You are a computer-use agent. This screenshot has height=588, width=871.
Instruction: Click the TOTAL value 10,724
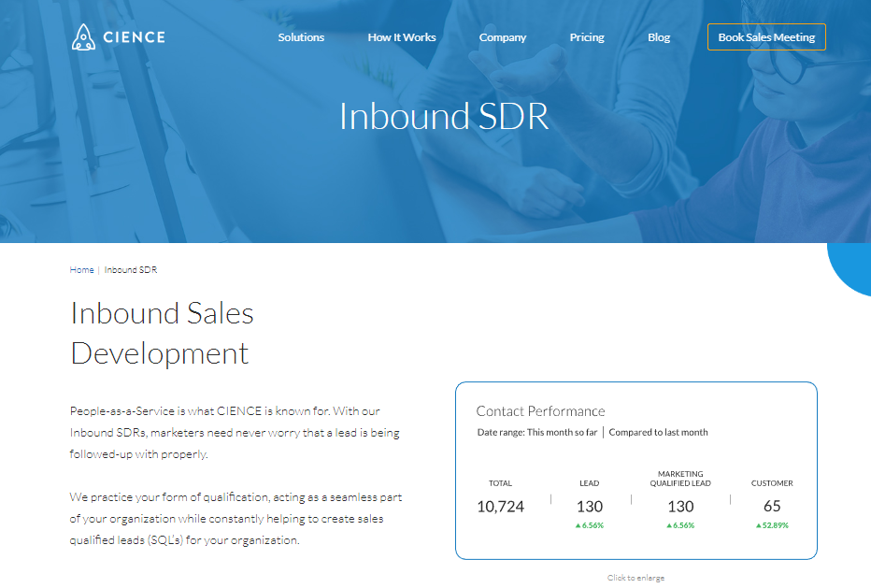click(501, 507)
